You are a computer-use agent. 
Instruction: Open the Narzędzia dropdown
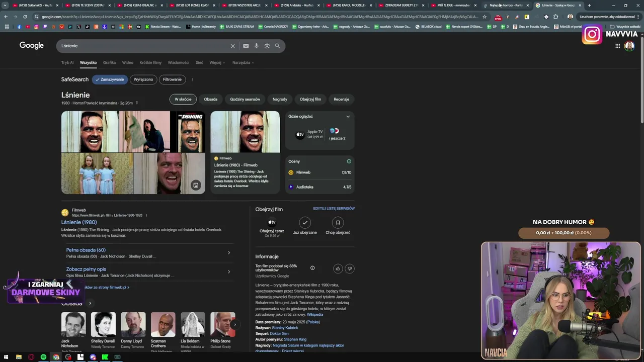(x=243, y=63)
